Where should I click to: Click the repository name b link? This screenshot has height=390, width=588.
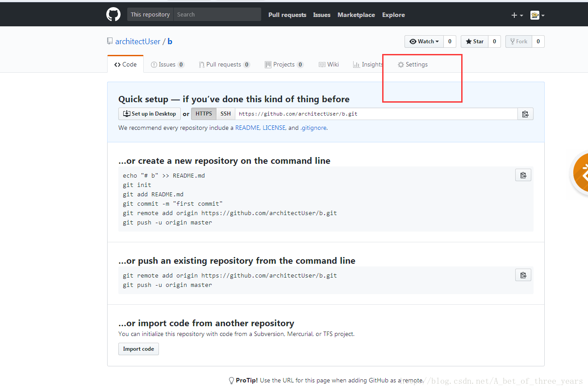pos(170,41)
